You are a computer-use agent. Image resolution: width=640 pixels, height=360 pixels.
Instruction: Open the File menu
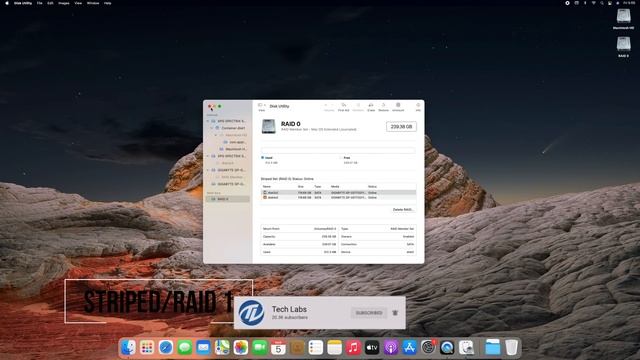(x=40, y=3)
